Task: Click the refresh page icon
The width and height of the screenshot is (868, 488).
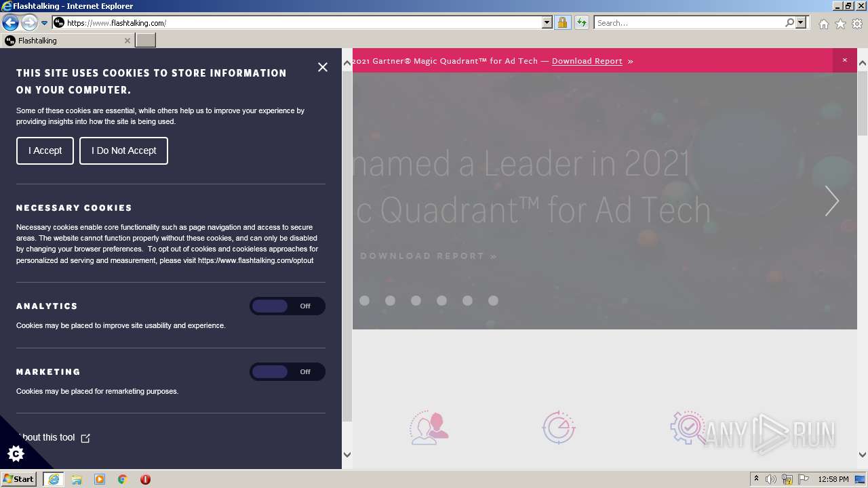Action: pyautogui.click(x=581, y=22)
